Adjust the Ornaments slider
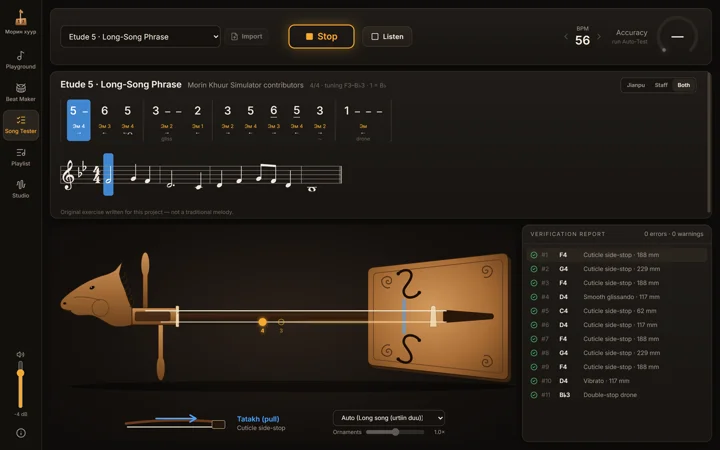Viewport: 720px width, 450px height. 395,432
